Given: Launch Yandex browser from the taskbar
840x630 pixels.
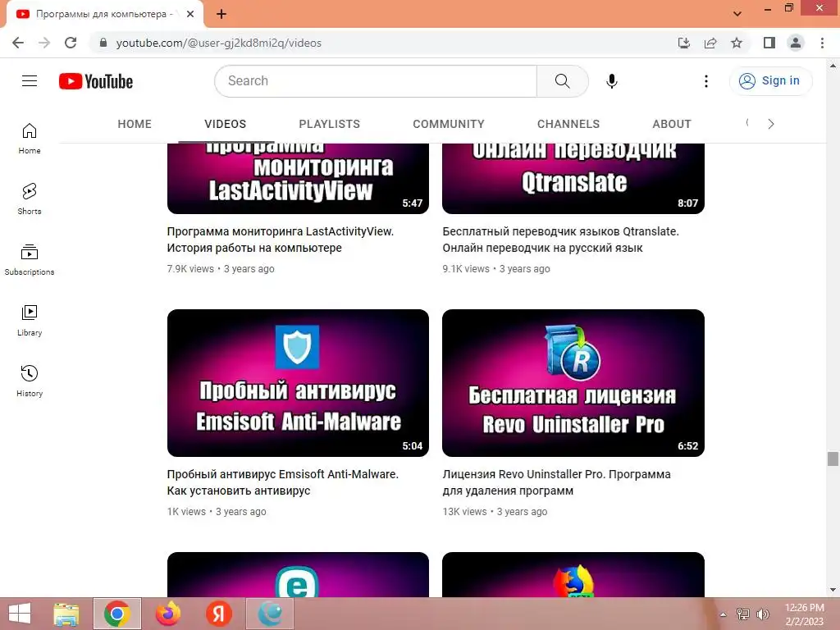Looking at the screenshot, I should point(218,614).
